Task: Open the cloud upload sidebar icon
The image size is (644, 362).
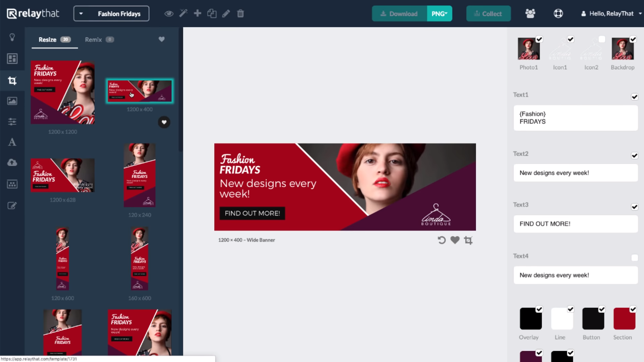Action: pyautogui.click(x=12, y=163)
